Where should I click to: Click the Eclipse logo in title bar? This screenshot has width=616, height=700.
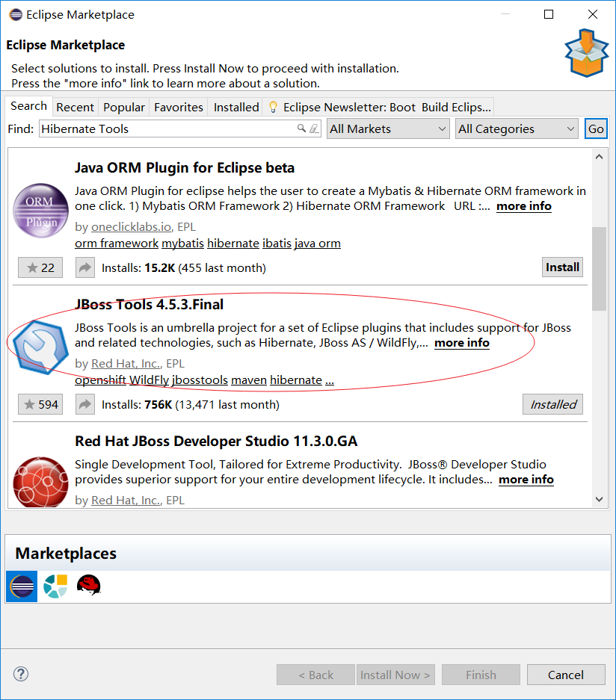[16, 15]
